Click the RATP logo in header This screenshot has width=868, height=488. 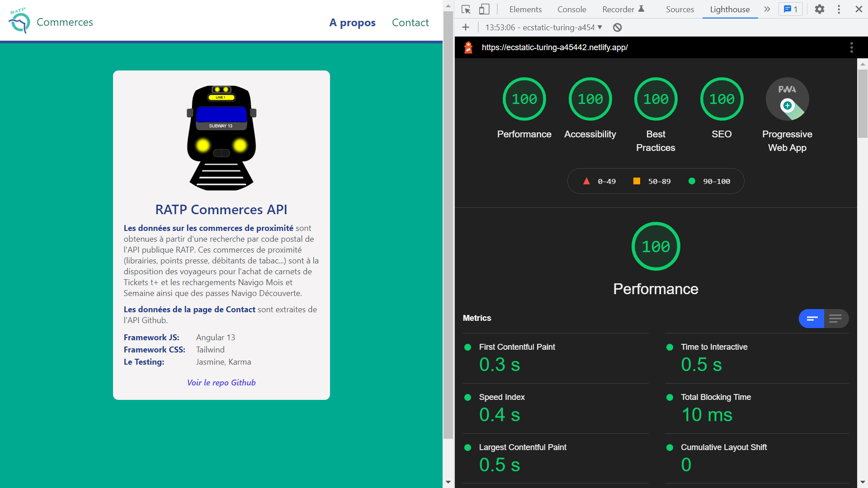click(19, 21)
